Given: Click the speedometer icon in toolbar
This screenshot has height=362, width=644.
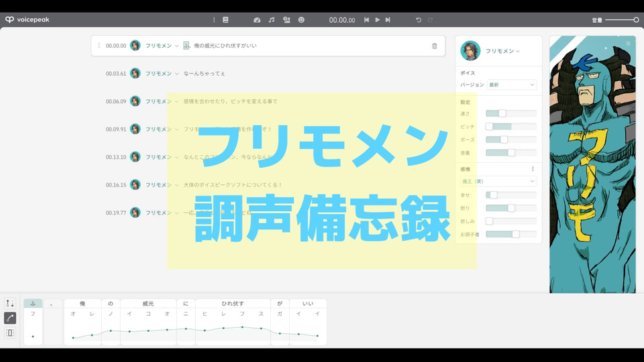Looking at the screenshot, I should coord(257,19).
